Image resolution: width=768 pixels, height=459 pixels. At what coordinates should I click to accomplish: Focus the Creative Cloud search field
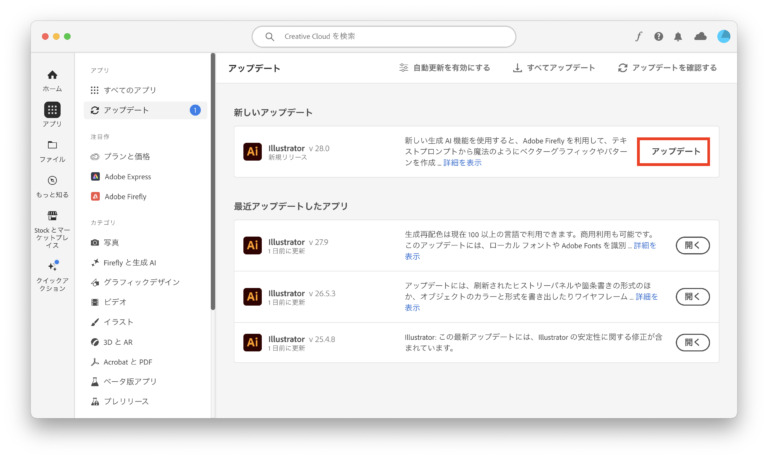pos(384,37)
